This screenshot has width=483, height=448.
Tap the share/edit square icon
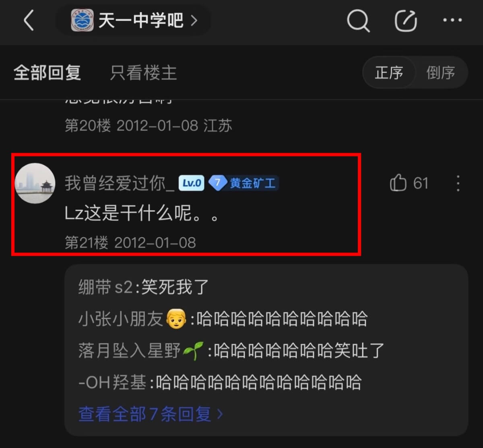pos(405,20)
